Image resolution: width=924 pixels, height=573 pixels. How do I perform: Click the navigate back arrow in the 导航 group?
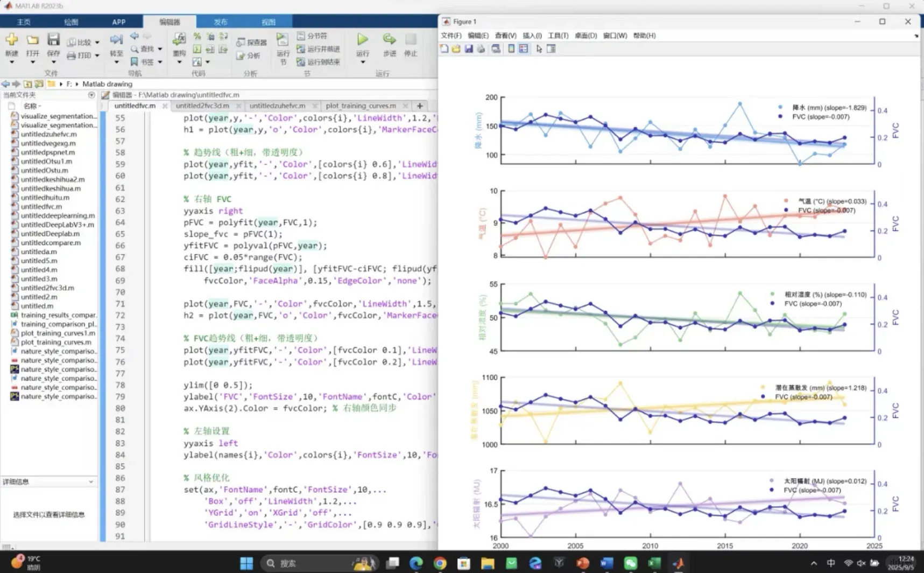pos(135,36)
